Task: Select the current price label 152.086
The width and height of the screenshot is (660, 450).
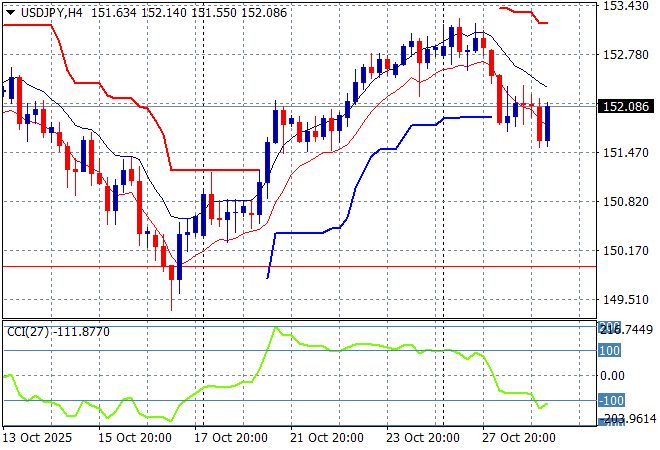Action: 626,107
